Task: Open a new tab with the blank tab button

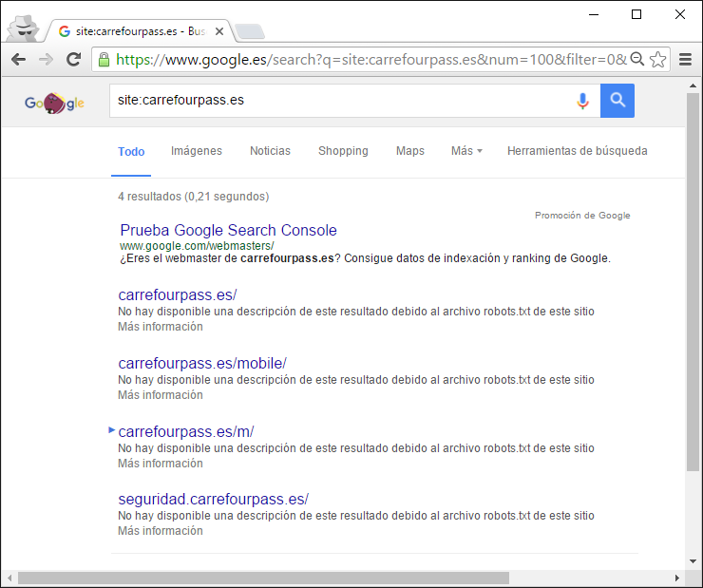Action: (250, 31)
